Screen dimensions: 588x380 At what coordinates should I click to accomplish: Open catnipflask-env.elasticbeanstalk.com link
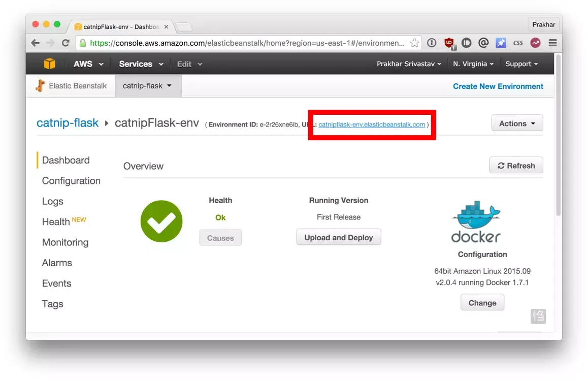372,124
